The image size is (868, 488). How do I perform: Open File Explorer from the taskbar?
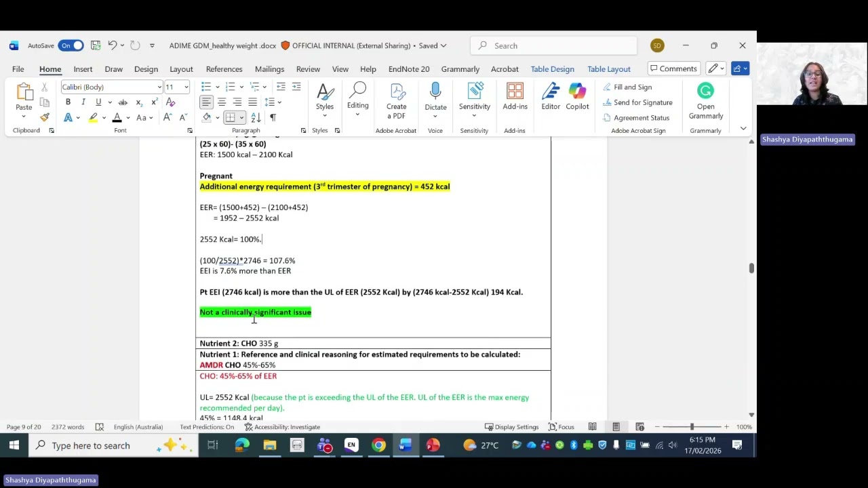[x=270, y=445]
